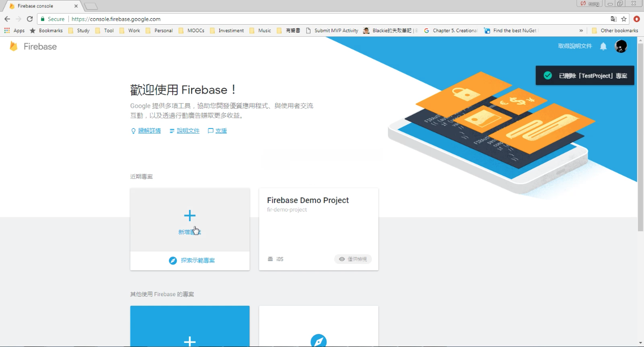Close the Firebase console tab

tap(76, 6)
